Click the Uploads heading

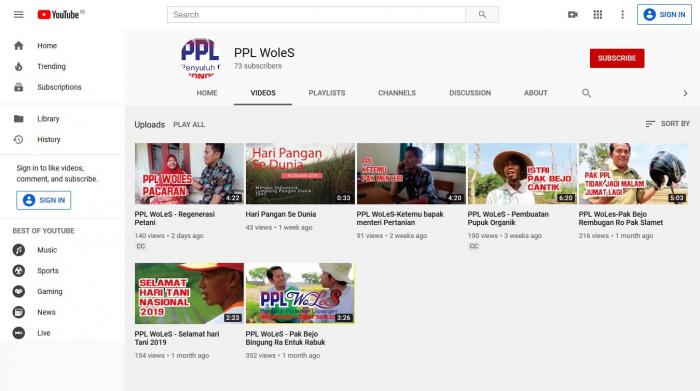tap(150, 125)
